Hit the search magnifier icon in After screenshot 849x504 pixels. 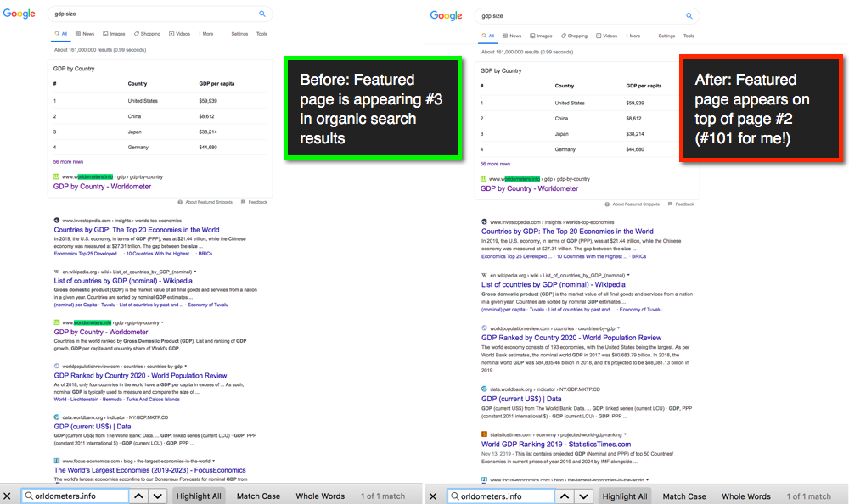pos(689,16)
